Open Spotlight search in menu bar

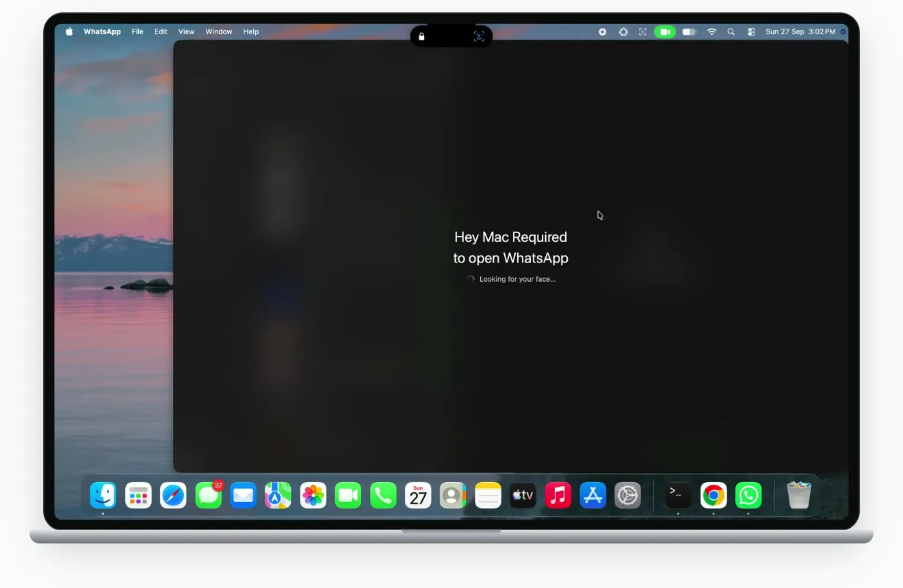tap(731, 31)
